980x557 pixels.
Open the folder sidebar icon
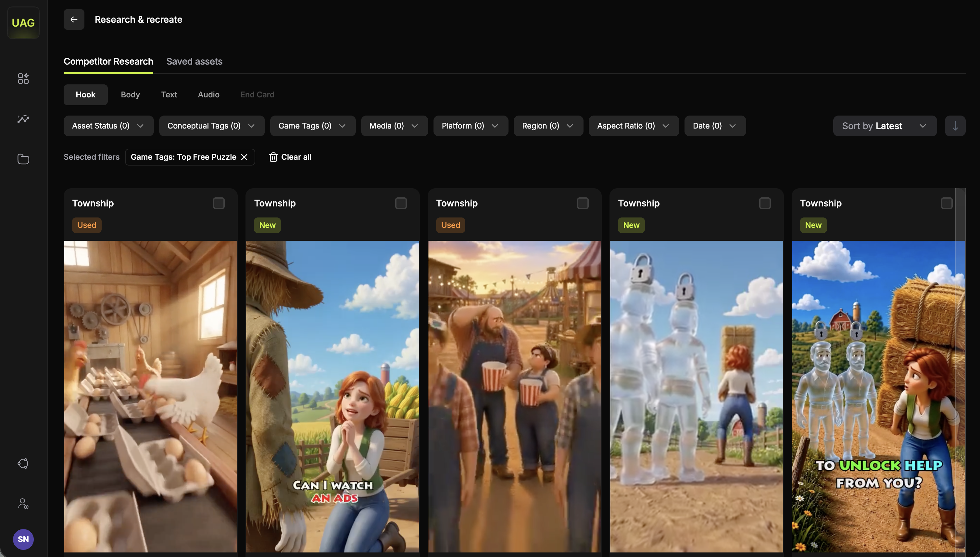pos(23,159)
